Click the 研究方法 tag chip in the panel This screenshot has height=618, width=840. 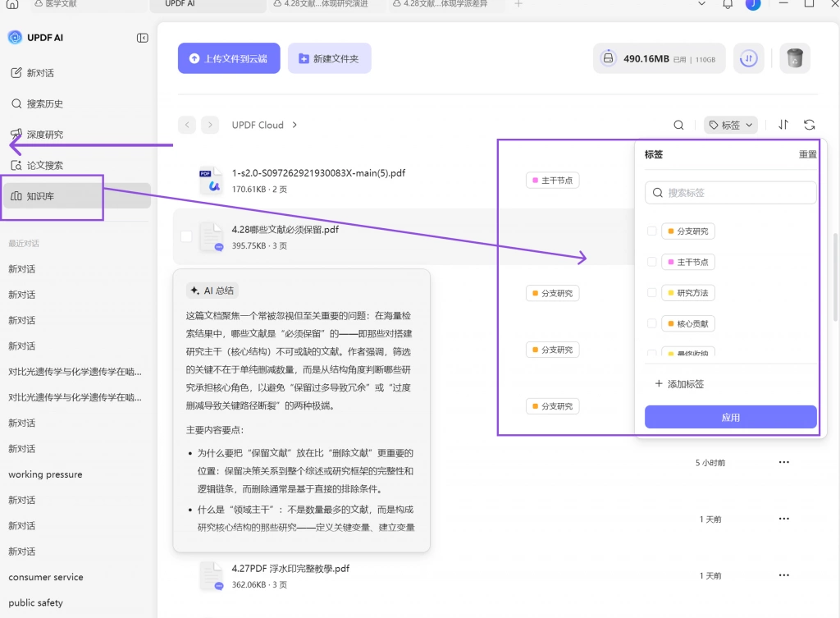coord(688,293)
